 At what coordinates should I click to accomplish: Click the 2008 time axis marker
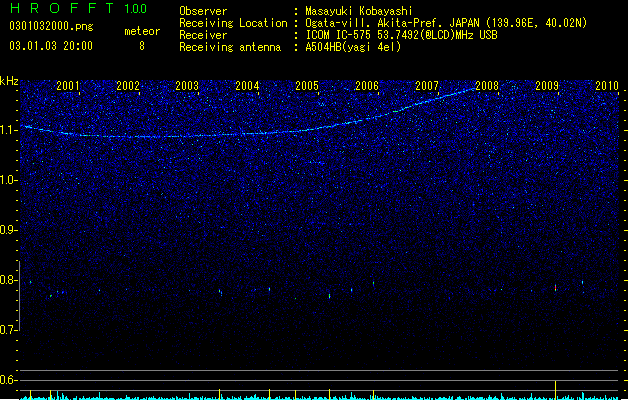487,86
